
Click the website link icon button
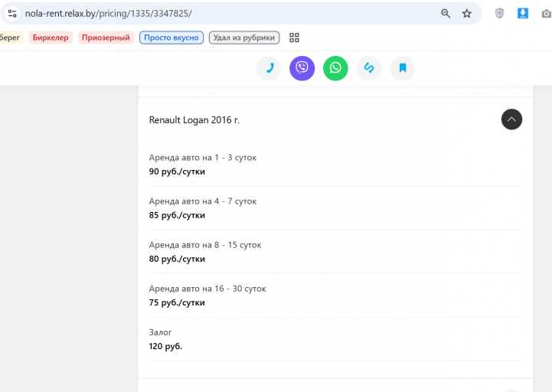[369, 68]
